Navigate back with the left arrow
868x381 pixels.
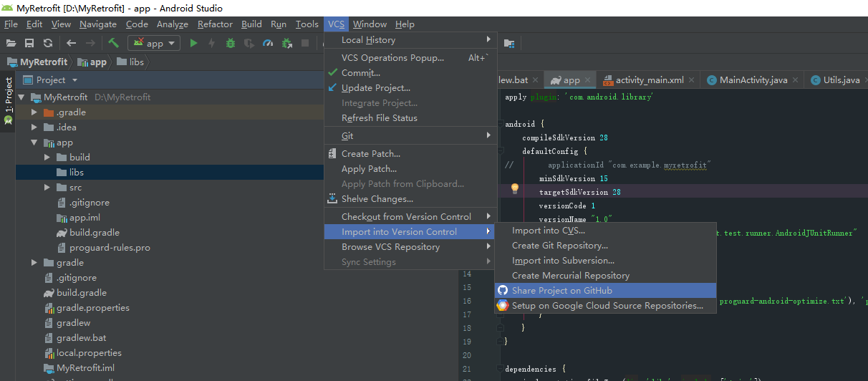(x=72, y=43)
